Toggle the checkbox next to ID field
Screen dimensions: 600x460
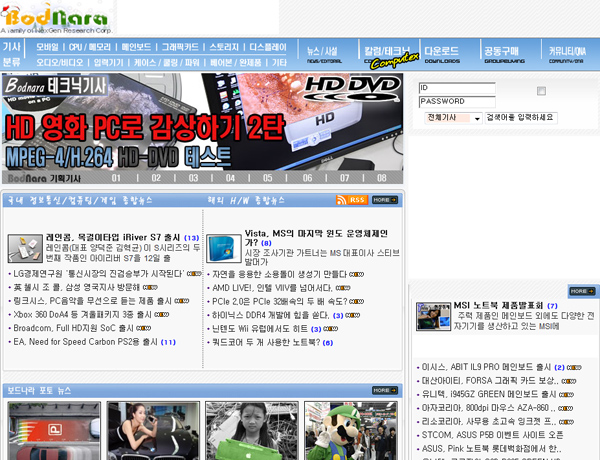[541, 91]
